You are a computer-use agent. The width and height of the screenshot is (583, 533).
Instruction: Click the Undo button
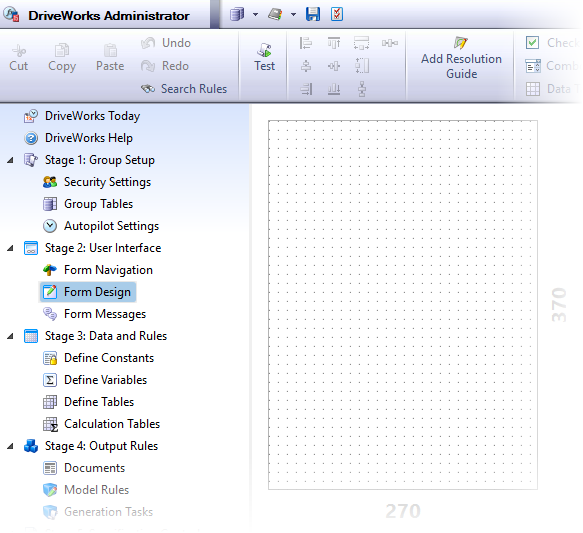tap(166, 43)
